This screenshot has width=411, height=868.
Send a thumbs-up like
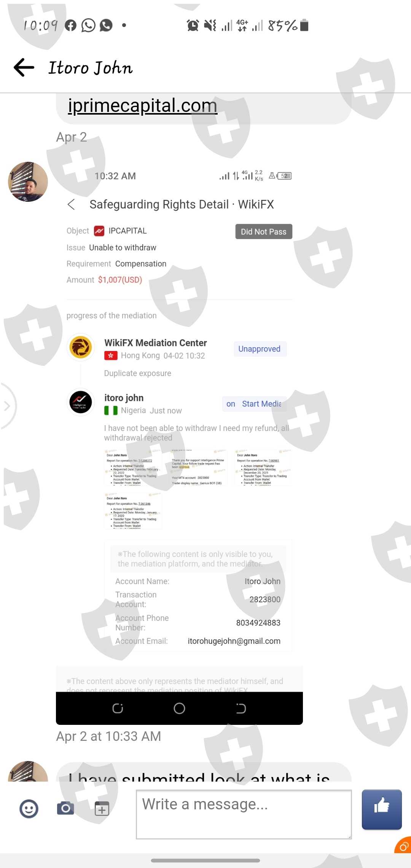point(382,809)
